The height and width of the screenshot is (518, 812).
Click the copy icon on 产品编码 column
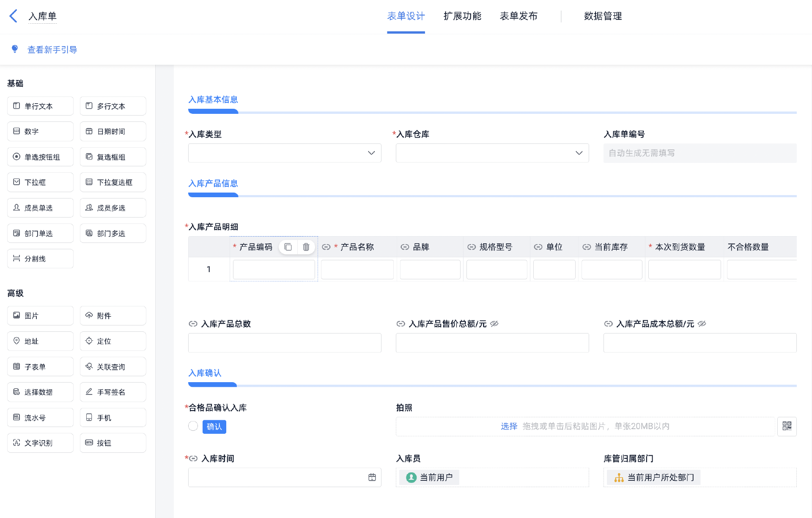point(288,247)
